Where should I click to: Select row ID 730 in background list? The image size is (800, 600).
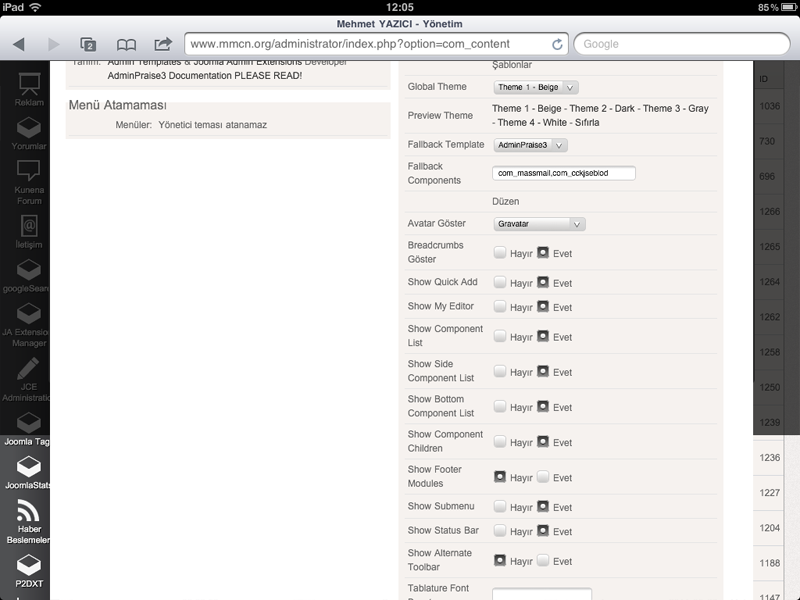point(767,141)
